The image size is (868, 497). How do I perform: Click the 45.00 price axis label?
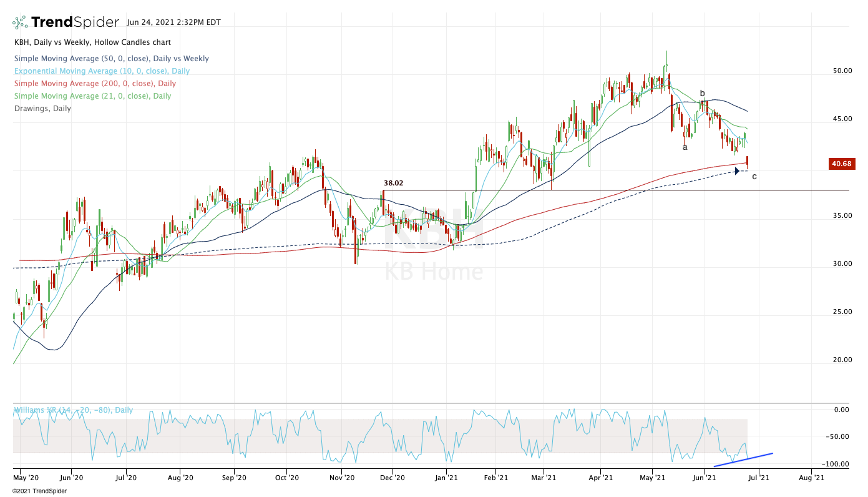[843, 119]
